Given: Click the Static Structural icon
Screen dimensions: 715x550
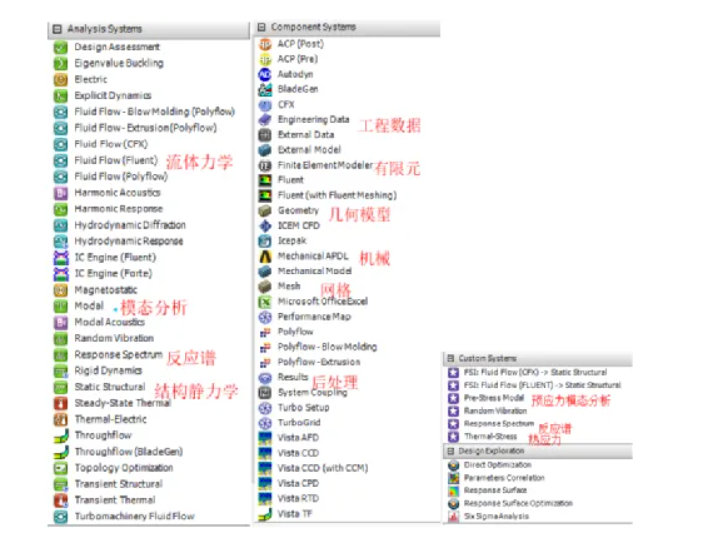Looking at the screenshot, I should coord(61,387).
